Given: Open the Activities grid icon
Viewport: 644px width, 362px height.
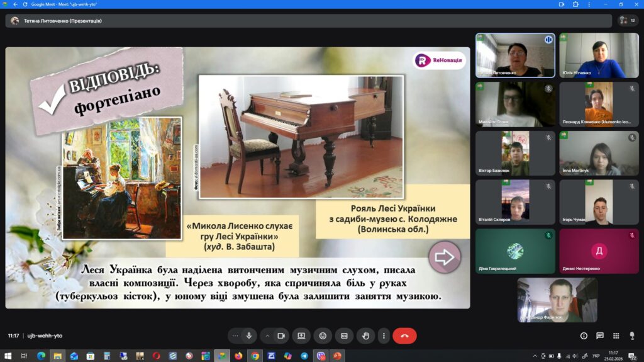Looking at the screenshot, I should (616, 336).
